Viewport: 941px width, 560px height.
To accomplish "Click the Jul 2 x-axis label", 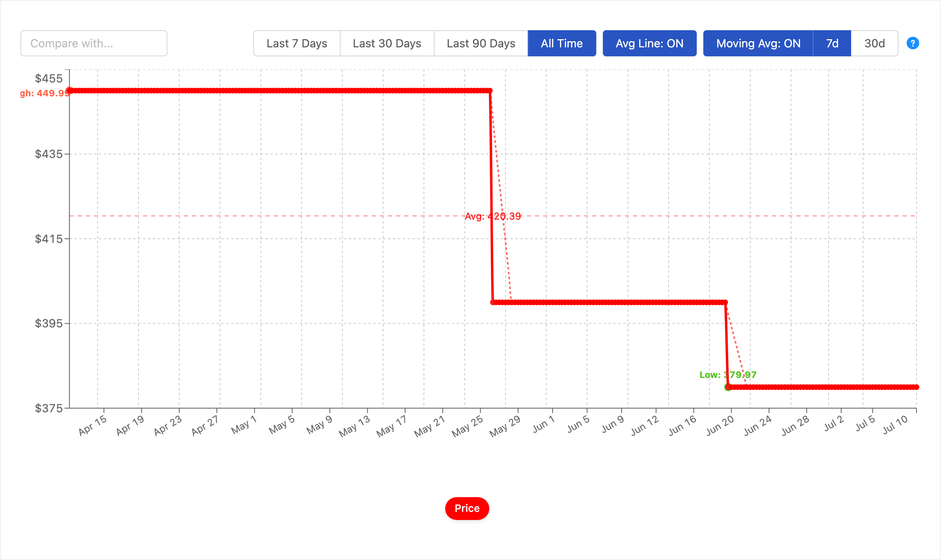I will (834, 424).
